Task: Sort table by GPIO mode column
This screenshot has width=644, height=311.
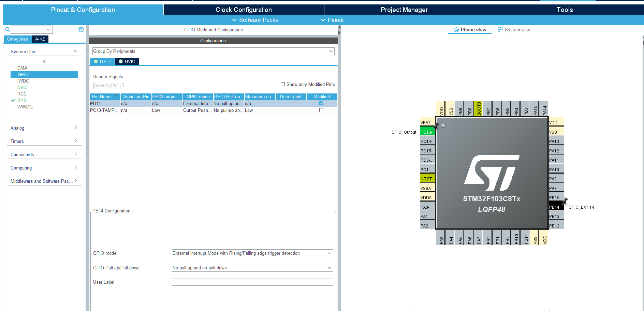Action: pyautogui.click(x=198, y=97)
